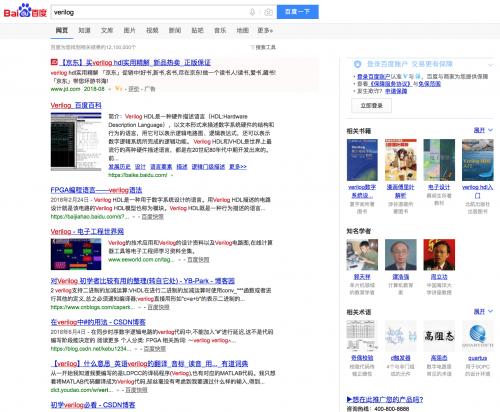Open the FPGA编程语言 verilog语法 result

pyautogui.click(x=96, y=190)
